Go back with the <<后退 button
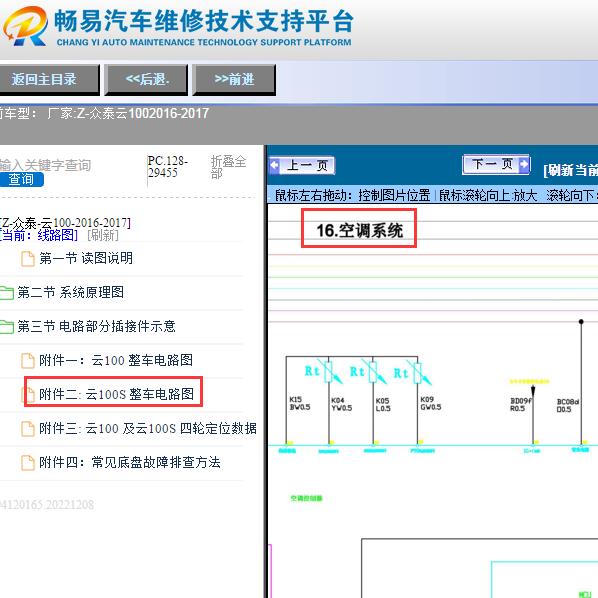The width and height of the screenshot is (598, 598). click(x=146, y=79)
